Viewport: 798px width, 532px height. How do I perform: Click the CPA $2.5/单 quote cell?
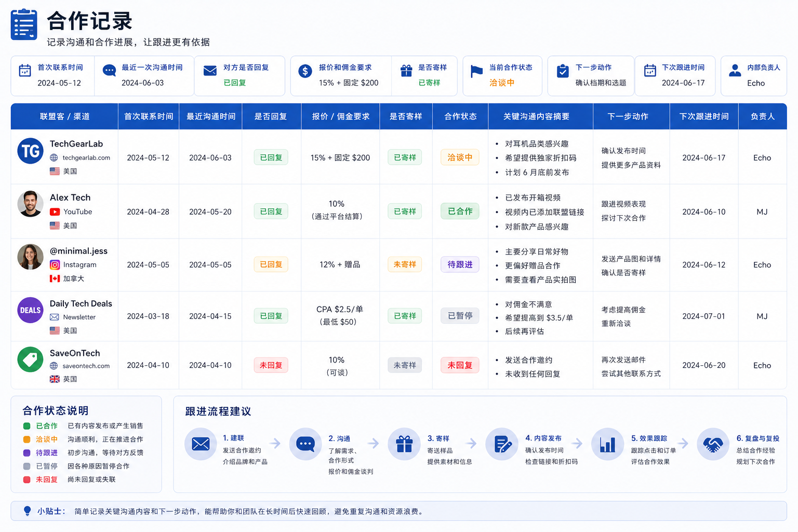[340, 315]
